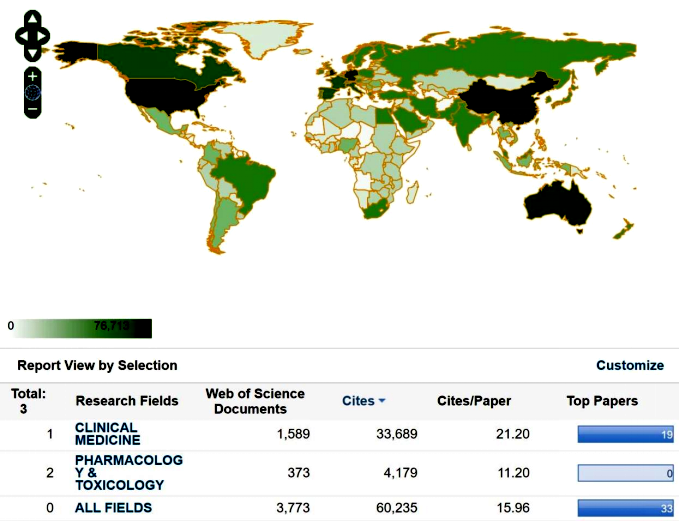Open the Customize report link
Screen dimensions: 680x522
click(629, 365)
